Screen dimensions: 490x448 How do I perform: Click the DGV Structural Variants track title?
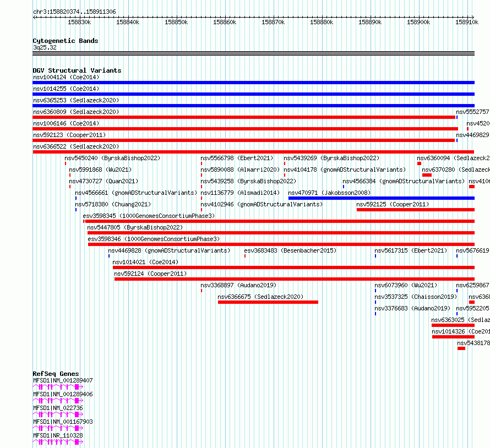[77, 70]
